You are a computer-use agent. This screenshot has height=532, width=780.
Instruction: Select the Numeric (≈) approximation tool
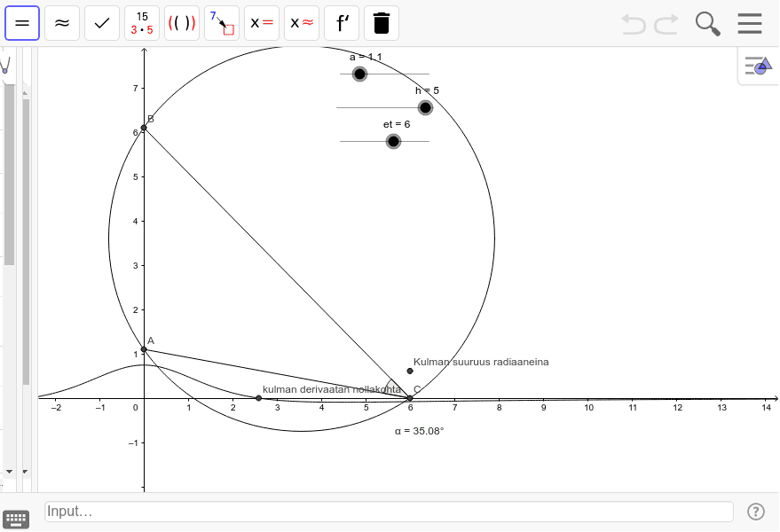tap(62, 23)
